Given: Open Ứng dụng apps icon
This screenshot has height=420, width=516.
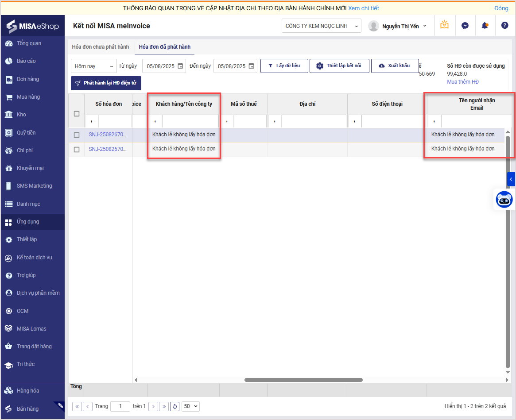Looking at the screenshot, I should [9, 222].
